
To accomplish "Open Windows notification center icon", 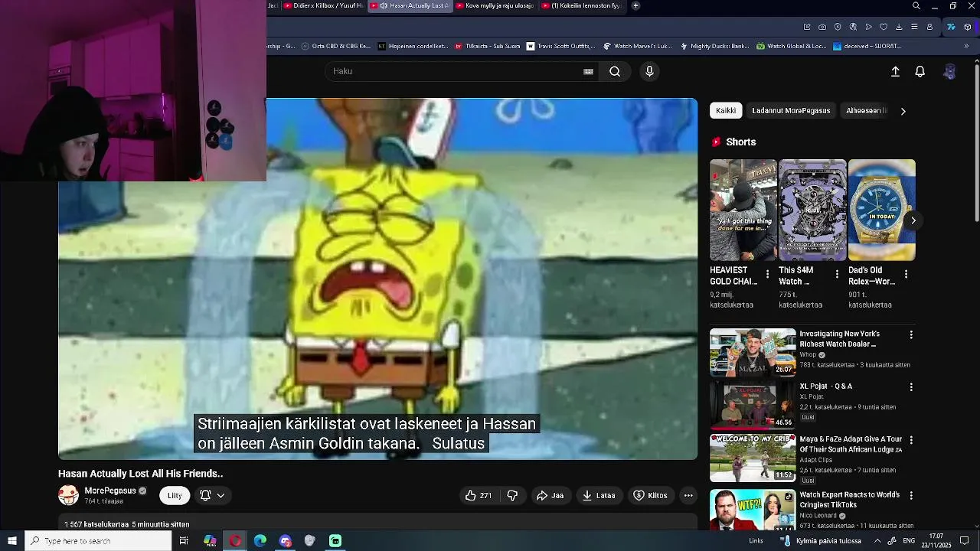I will point(965,541).
